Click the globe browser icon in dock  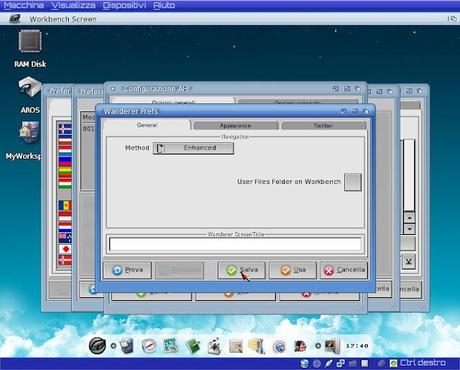(279, 347)
